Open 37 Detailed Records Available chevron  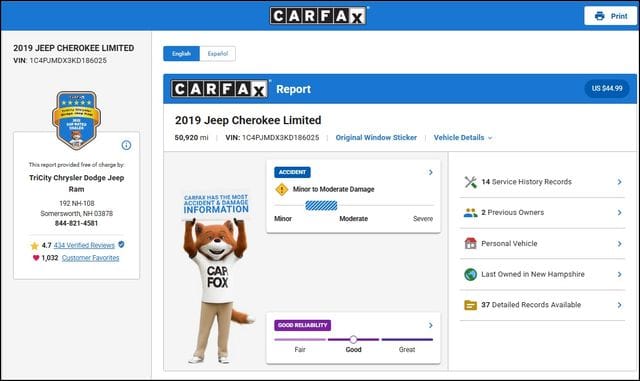(620, 305)
